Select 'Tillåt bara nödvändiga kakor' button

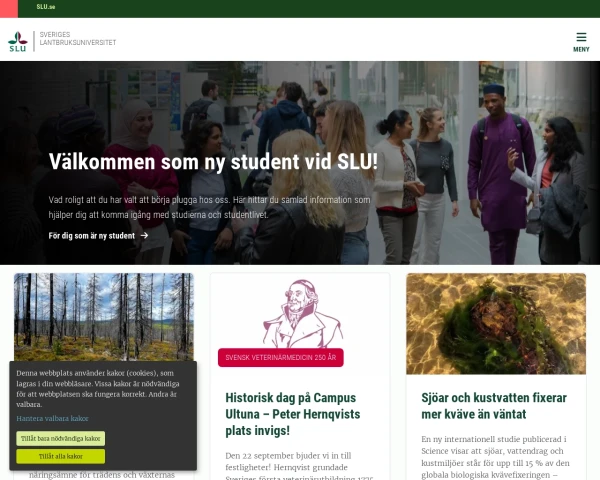tap(60, 438)
